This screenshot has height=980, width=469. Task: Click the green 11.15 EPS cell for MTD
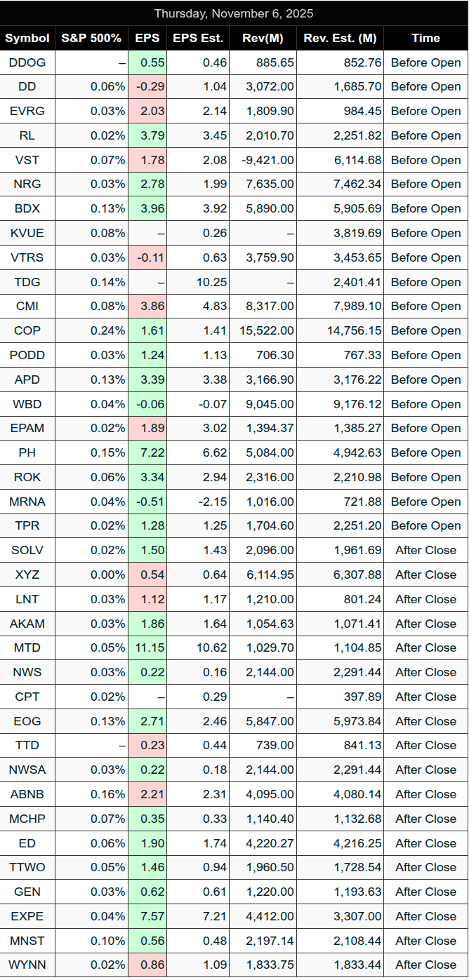(x=148, y=647)
